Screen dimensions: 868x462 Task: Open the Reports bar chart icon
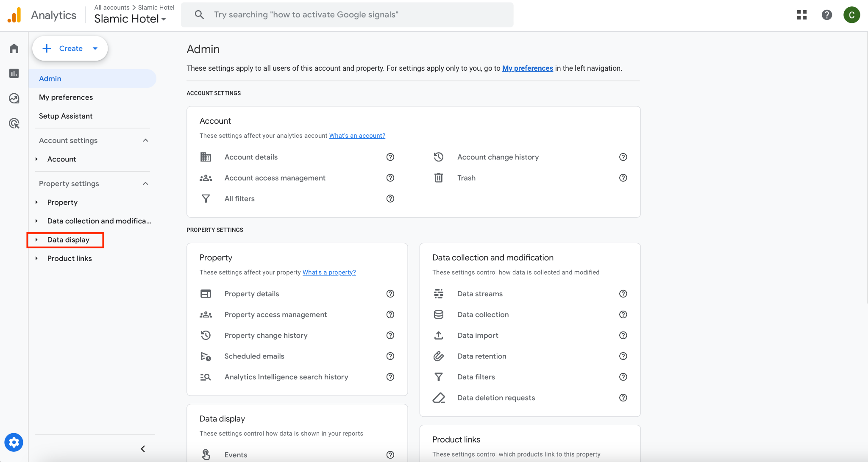coord(14,73)
